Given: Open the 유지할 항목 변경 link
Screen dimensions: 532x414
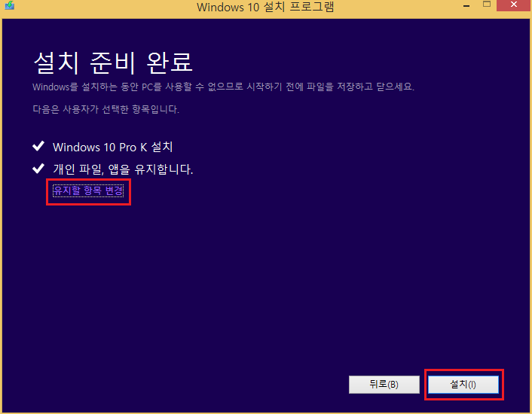Looking at the screenshot, I should tap(88, 190).
